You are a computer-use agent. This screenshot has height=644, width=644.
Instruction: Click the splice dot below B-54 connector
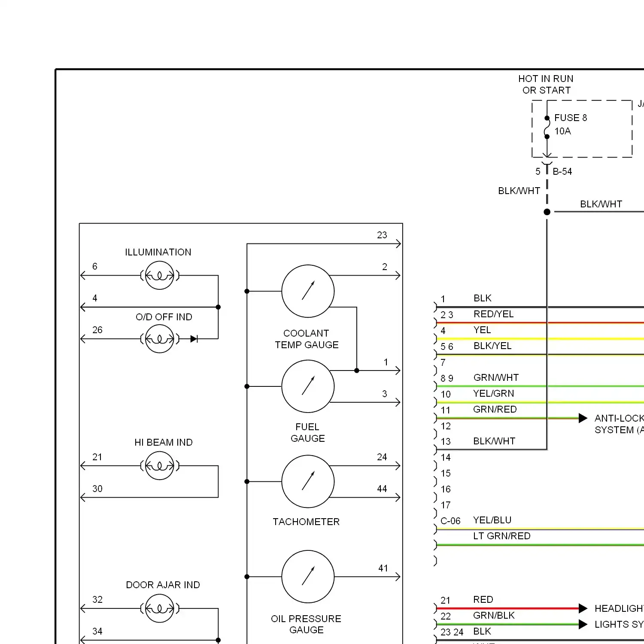547,212
